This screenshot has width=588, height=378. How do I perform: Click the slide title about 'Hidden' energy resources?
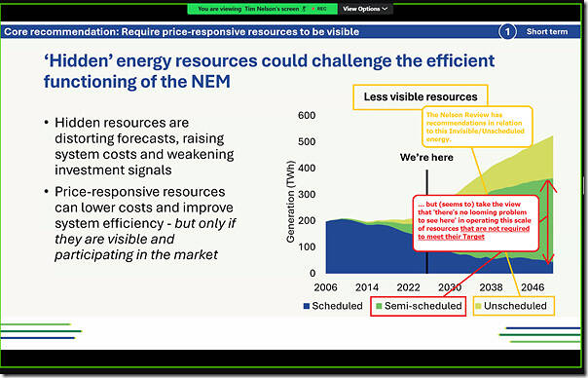269,71
